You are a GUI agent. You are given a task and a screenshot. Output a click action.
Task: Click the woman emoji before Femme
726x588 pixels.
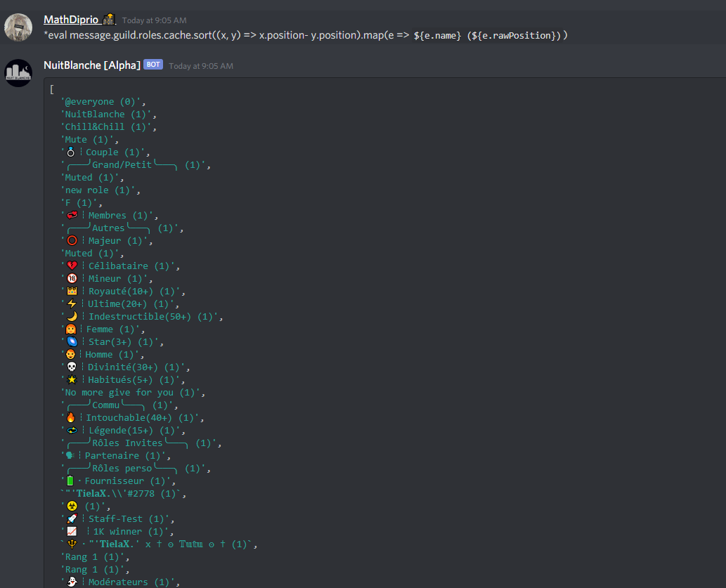(x=70, y=329)
